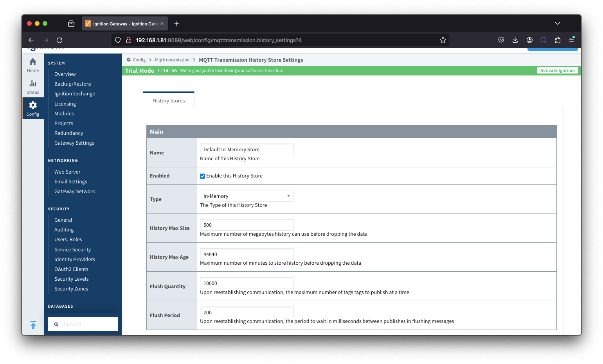Open a new browser tab
603x364 pixels.
point(177,24)
